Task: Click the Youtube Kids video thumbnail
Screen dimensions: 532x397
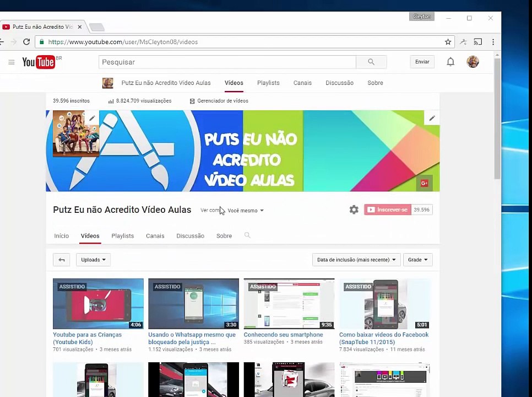Action: [x=98, y=304]
